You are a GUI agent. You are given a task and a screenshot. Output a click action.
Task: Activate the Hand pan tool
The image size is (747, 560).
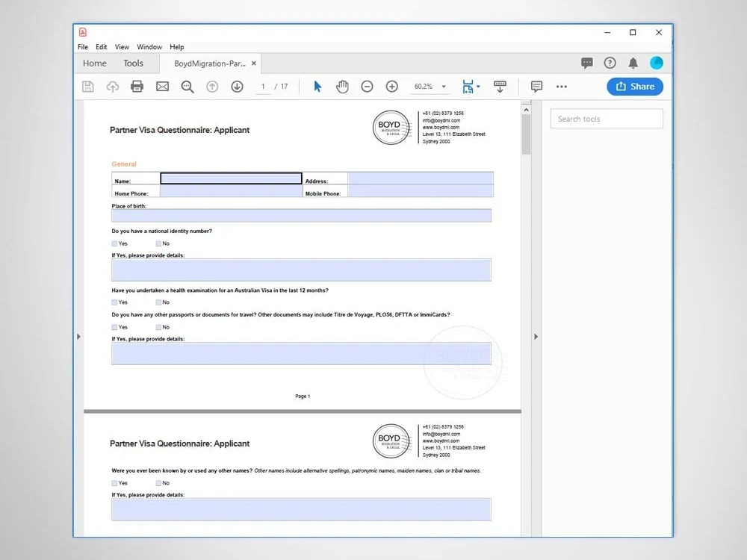(x=342, y=86)
